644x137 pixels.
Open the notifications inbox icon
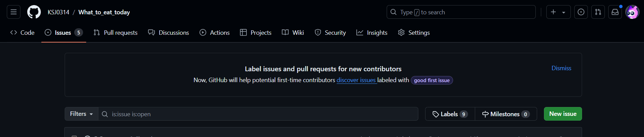click(x=615, y=12)
